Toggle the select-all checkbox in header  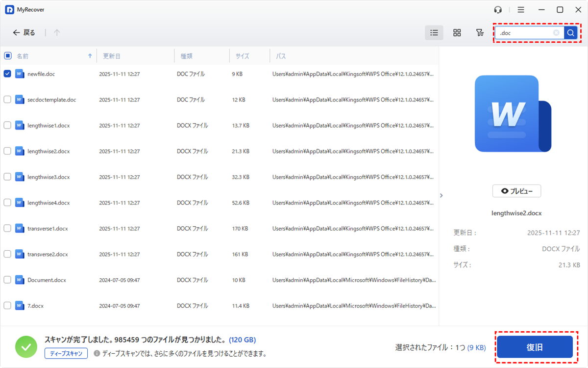click(7, 56)
